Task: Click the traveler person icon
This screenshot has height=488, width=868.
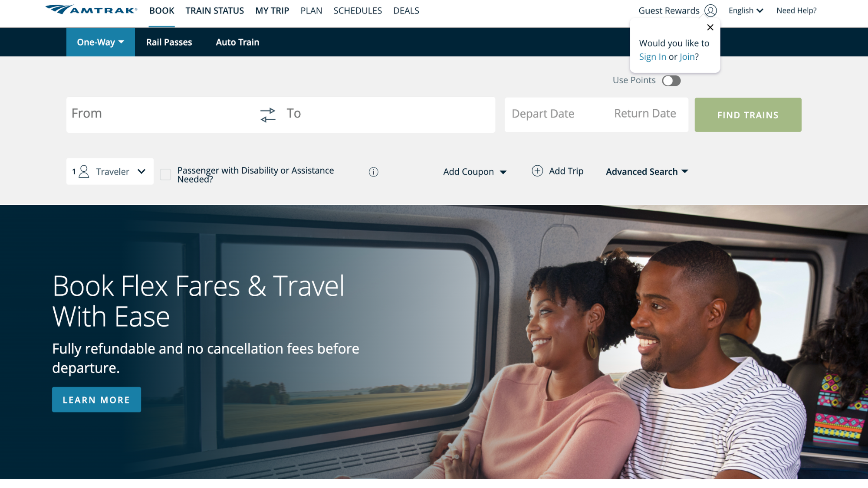Action: tap(84, 171)
